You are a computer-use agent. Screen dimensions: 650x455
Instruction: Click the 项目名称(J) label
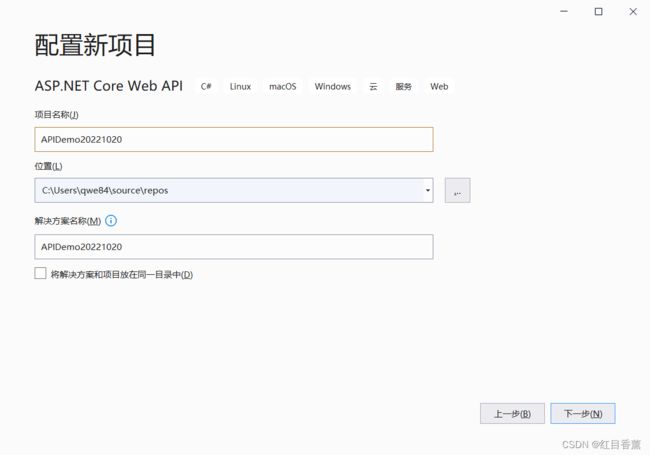[56, 114]
